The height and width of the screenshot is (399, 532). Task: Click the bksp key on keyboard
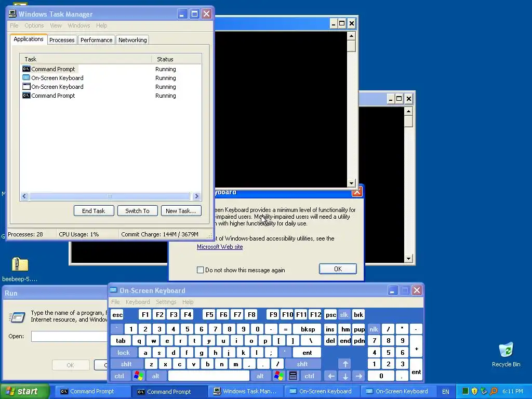point(308,329)
